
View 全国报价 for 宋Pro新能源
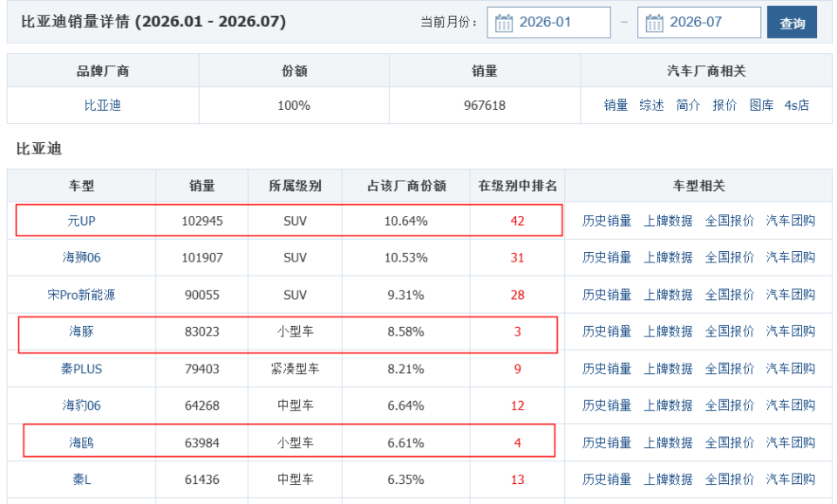[x=730, y=295]
